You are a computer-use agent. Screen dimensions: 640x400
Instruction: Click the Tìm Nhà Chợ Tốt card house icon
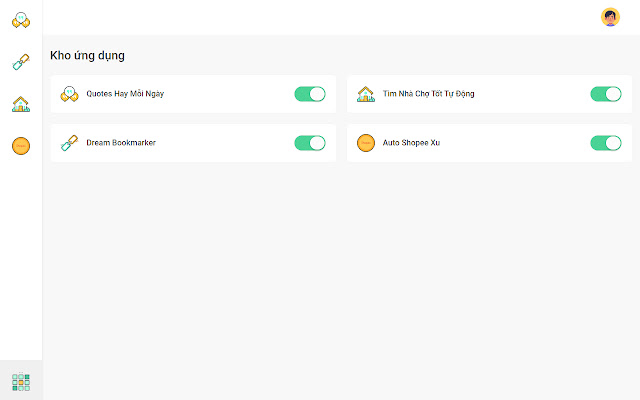[x=366, y=94]
